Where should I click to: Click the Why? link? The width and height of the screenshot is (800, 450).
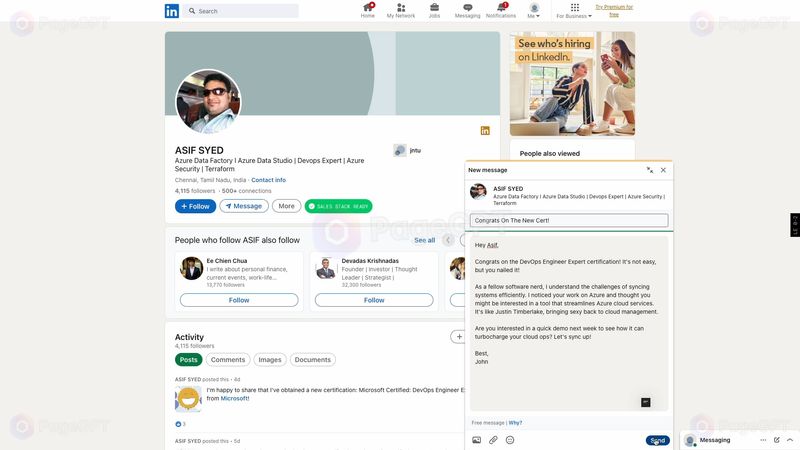(x=515, y=423)
